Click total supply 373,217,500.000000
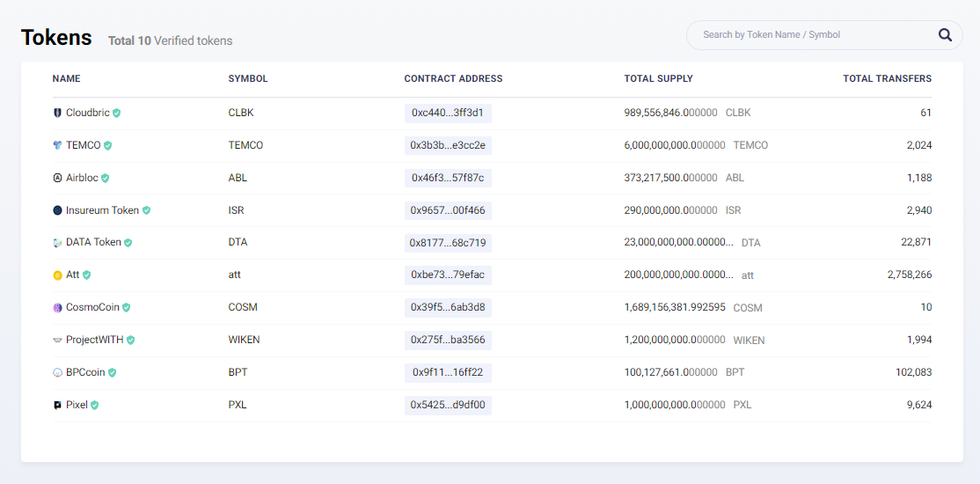 pos(670,179)
